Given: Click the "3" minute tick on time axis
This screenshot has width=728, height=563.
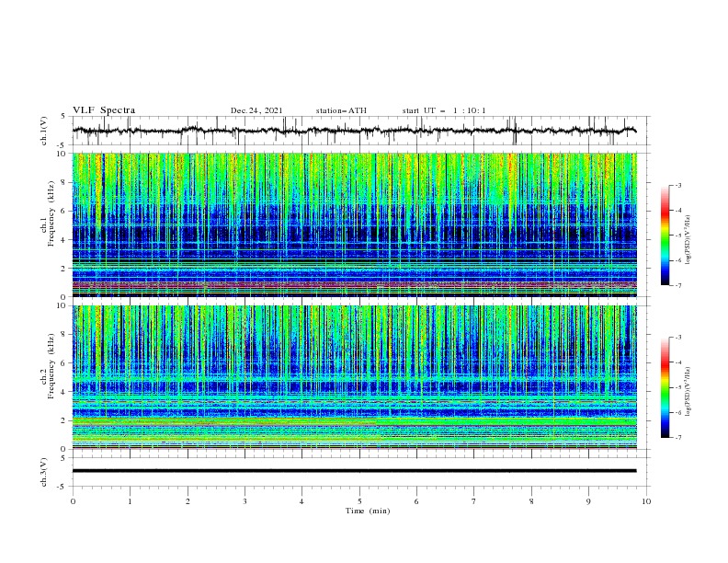Looking at the screenshot, I should 245,501.
